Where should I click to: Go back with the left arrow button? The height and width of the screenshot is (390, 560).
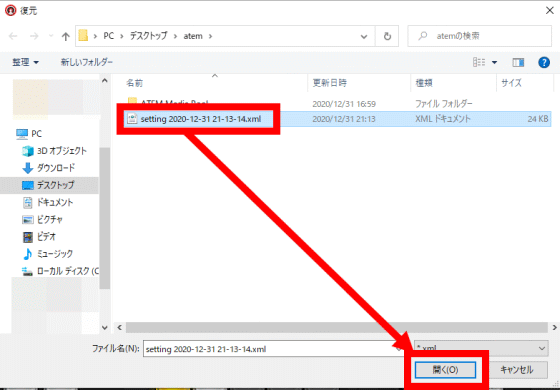(x=13, y=36)
